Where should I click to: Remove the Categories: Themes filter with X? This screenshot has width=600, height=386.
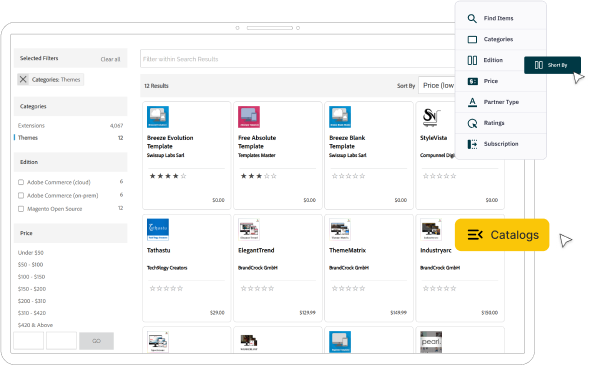click(23, 79)
